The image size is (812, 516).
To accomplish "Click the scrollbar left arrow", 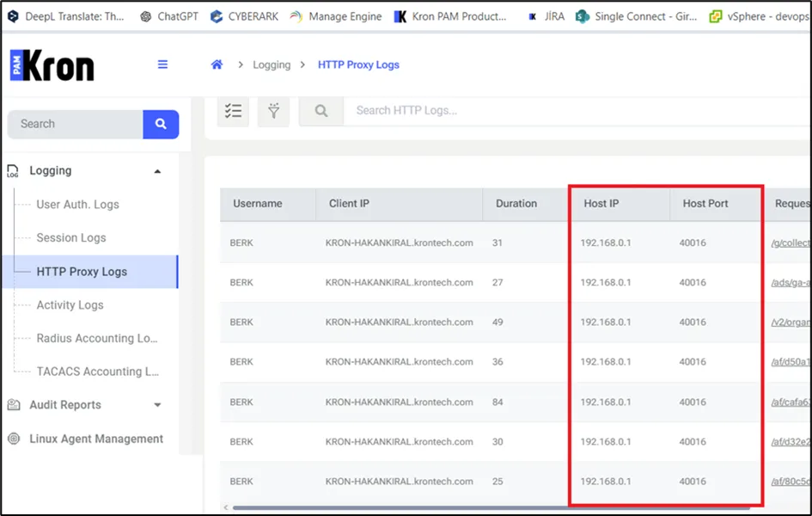I will click(225, 507).
